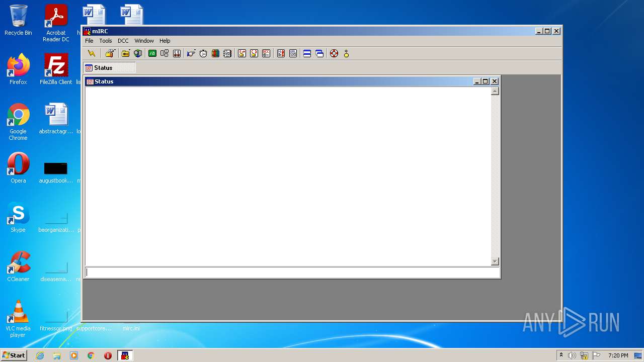Select the mIRC taskbar button

(x=125, y=355)
